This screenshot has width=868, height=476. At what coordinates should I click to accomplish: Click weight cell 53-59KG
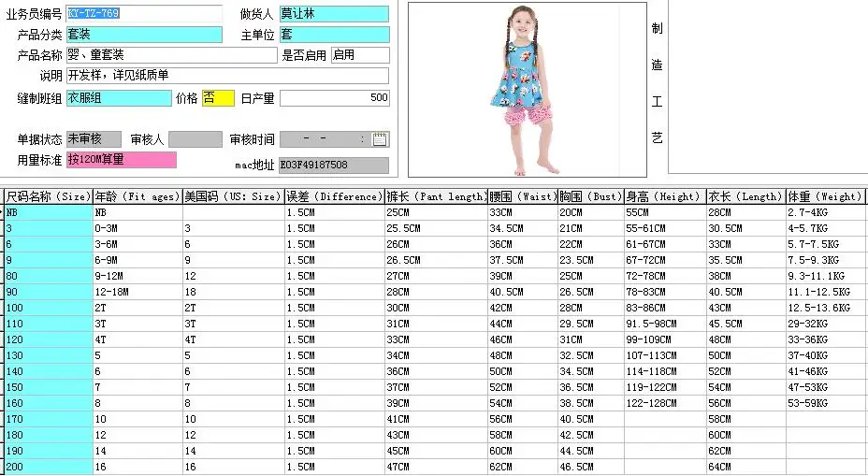click(825, 403)
